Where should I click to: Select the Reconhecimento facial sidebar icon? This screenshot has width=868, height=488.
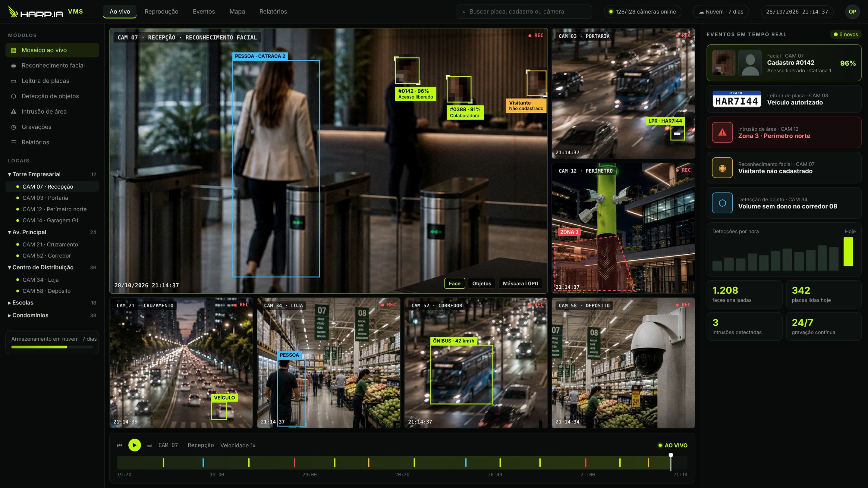click(x=14, y=66)
